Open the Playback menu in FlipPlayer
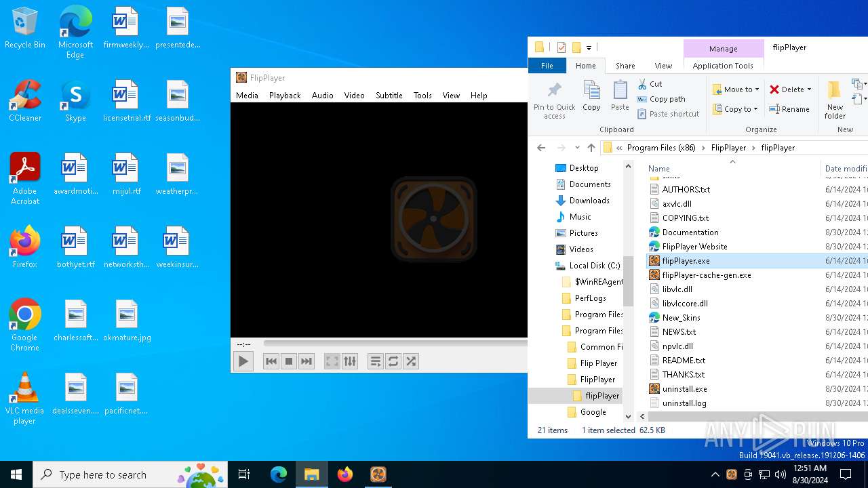Viewport: 868px width, 488px height. coord(285,96)
